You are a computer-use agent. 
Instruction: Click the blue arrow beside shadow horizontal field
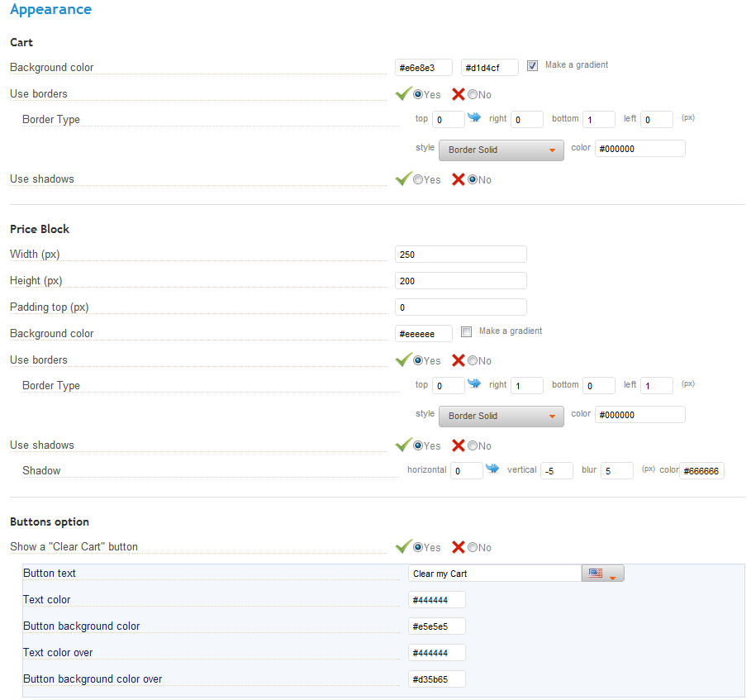click(x=492, y=468)
